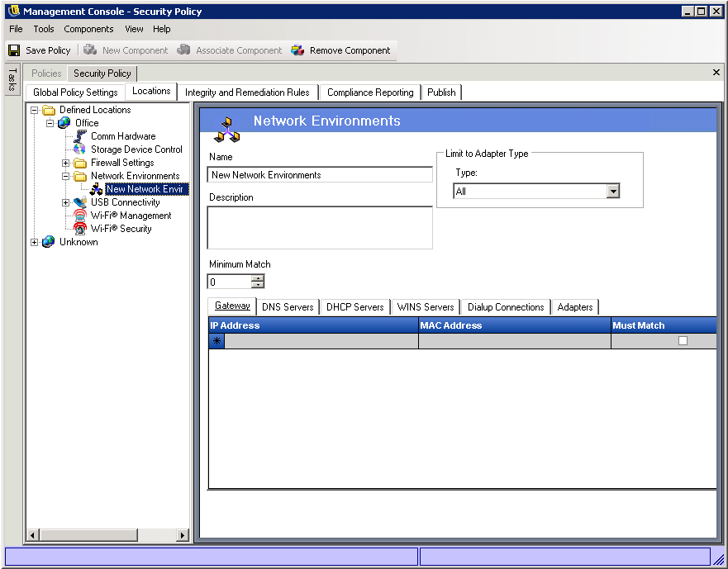Close the Security Policy panel with X

[716, 73]
